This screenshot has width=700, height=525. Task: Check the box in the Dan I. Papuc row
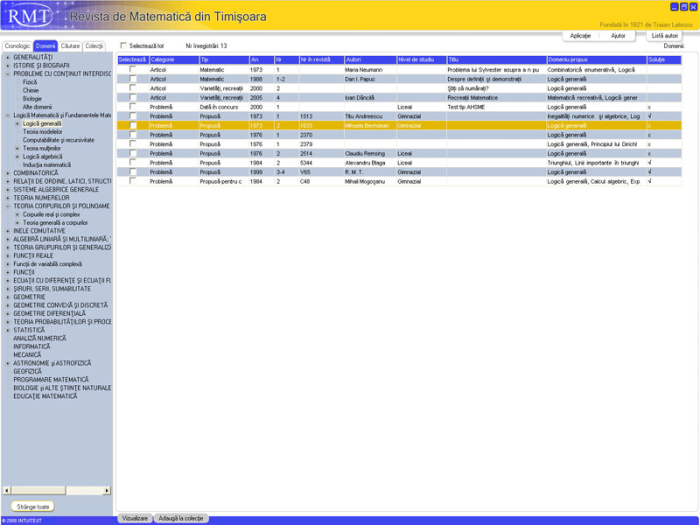(133, 79)
